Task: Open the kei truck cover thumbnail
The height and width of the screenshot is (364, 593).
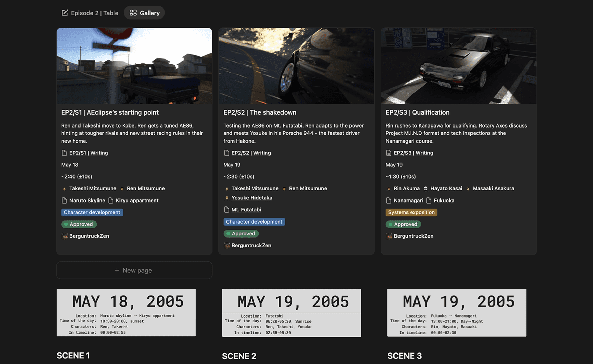Action: click(x=134, y=66)
